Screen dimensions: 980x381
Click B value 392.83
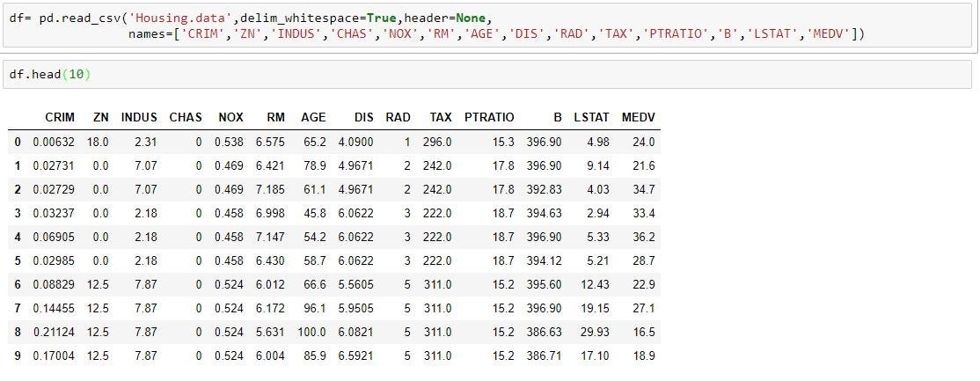tap(545, 189)
